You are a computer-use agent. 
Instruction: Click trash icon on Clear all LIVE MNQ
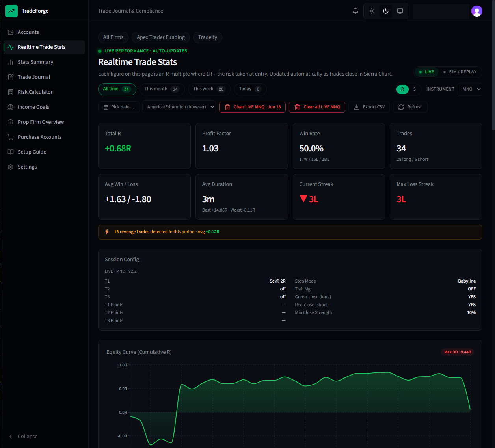click(x=297, y=107)
